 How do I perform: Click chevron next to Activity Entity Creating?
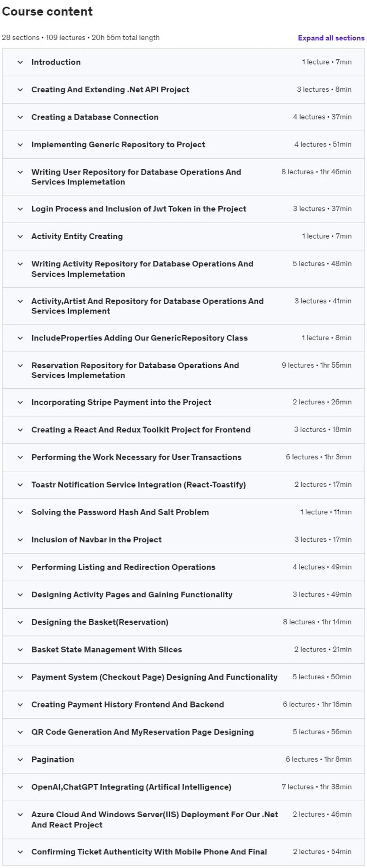[20, 236]
